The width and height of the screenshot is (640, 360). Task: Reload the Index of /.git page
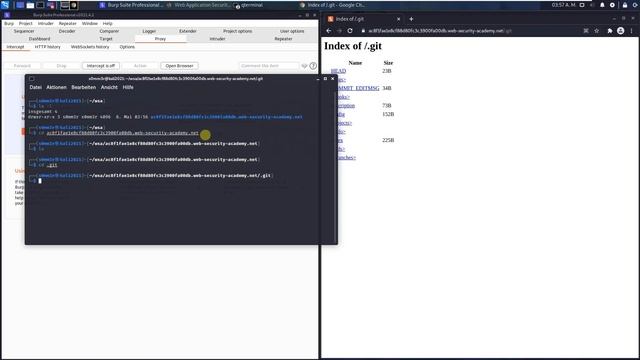tap(350, 31)
